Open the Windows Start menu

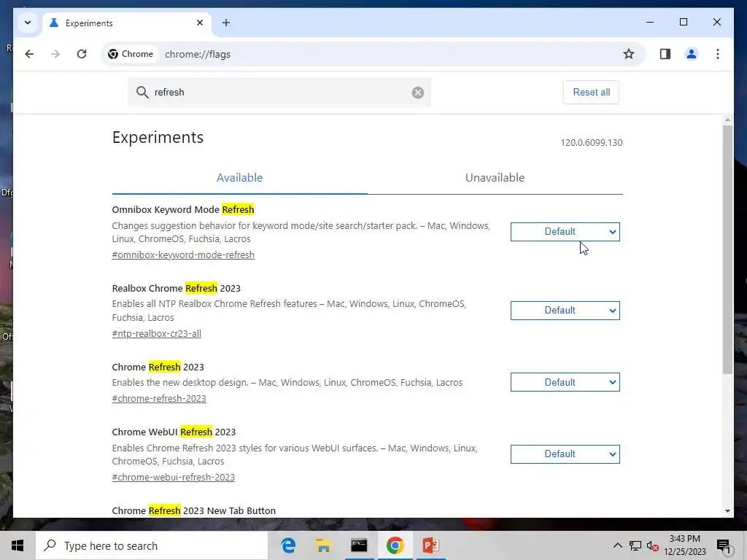click(x=18, y=545)
